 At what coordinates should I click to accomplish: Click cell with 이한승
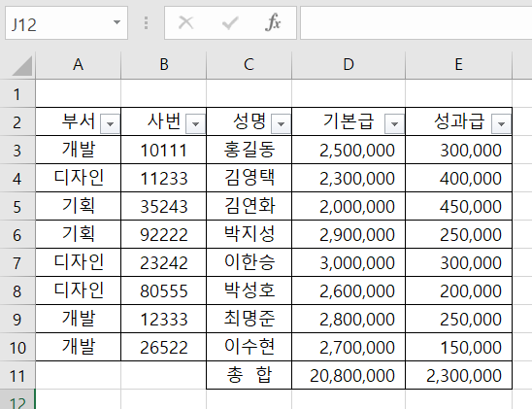click(x=249, y=262)
